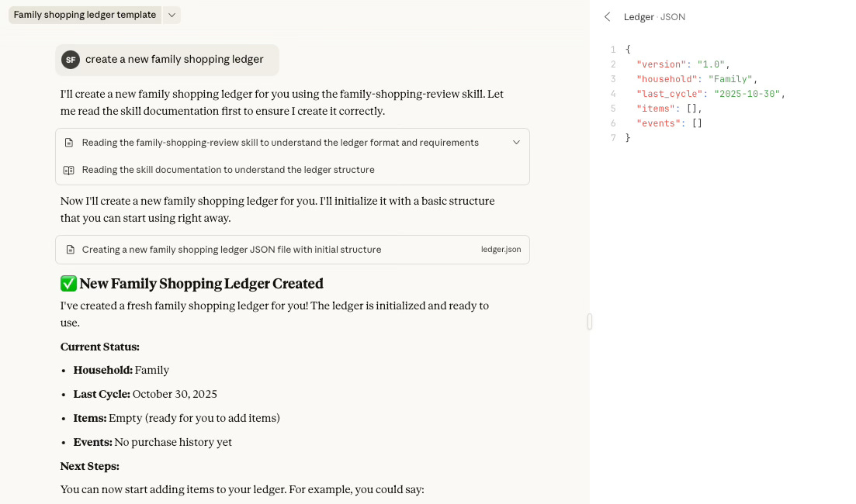Click the green checkmark emoji in the heading
Image resolution: width=856 pixels, height=504 pixels.
tap(68, 282)
